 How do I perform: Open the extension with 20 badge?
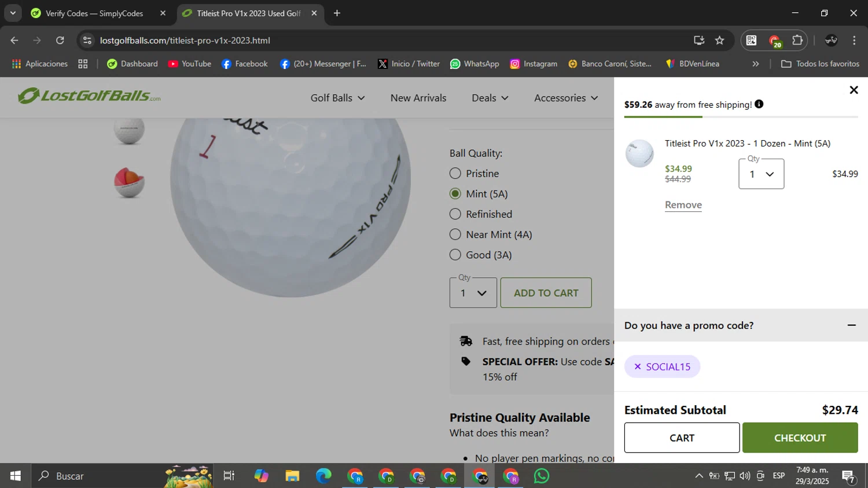pyautogui.click(x=775, y=41)
